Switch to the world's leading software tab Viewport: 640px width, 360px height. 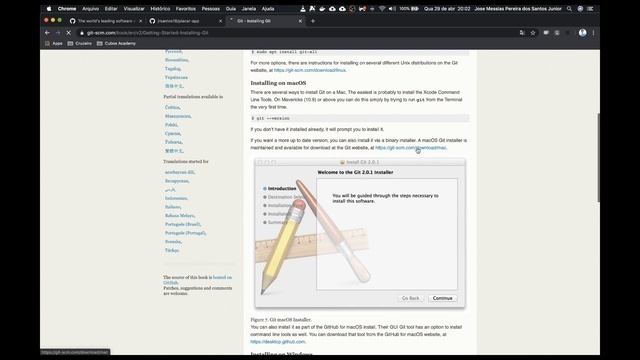point(106,21)
